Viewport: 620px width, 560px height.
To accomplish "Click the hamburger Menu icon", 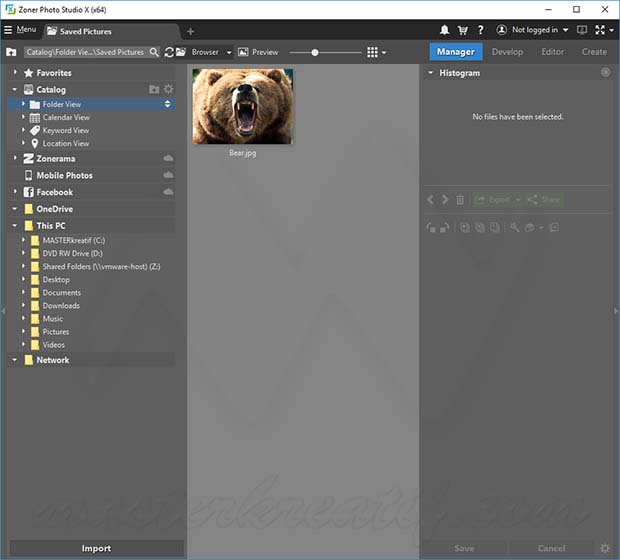I will 8,30.
